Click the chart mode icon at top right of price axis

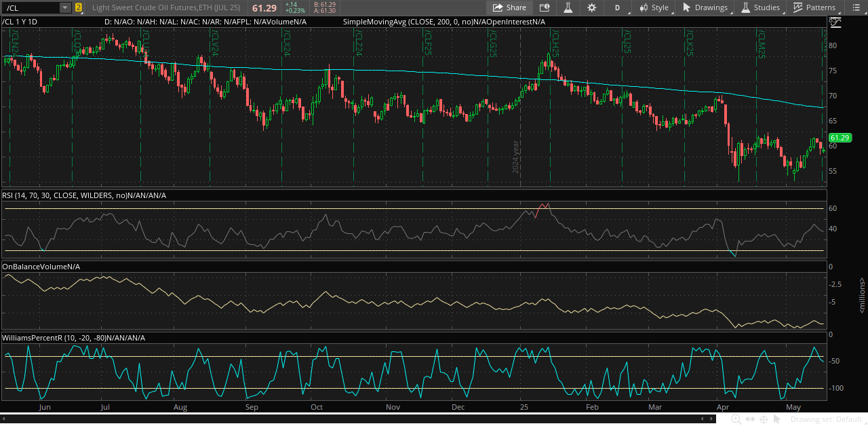coord(835,22)
